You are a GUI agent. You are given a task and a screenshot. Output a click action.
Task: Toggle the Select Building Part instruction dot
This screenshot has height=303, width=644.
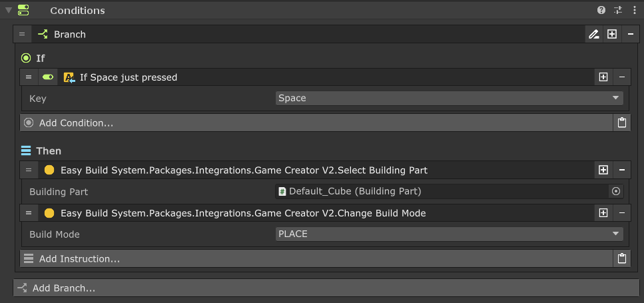pyautogui.click(x=49, y=170)
